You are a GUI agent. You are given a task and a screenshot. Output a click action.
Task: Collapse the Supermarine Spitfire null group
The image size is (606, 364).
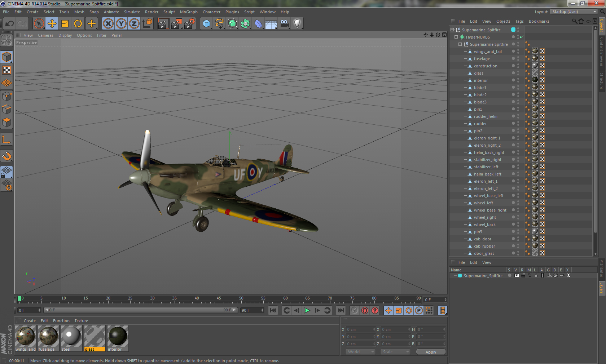click(460, 44)
